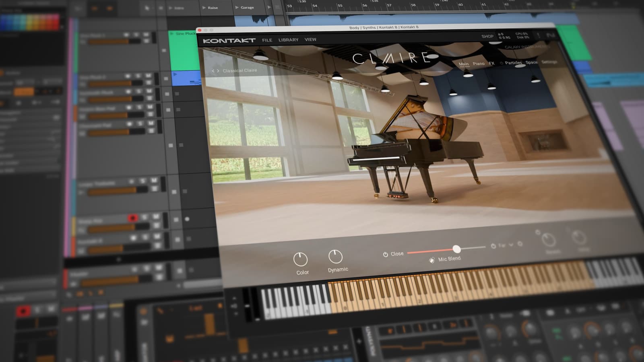Go to next preset with right arrow
Image resolution: width=644 pixels, height=362 pixels.
pos(218,71)
